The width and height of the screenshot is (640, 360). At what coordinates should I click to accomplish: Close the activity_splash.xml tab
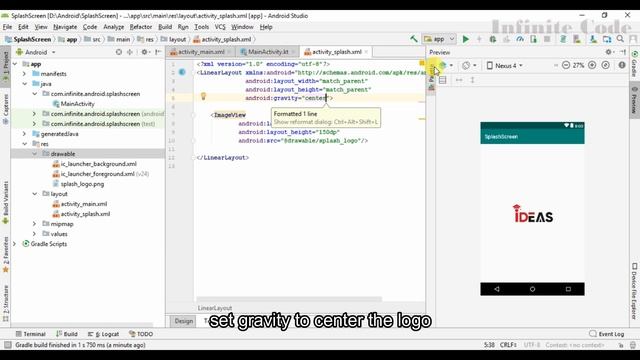pyautogui.click(x=366, y=52)
